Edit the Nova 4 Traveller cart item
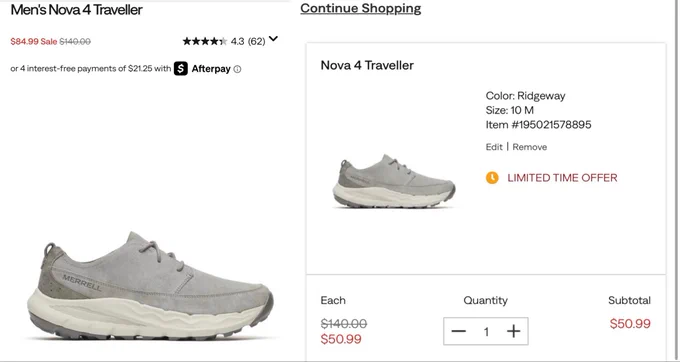This screenshot has height=362, width=680. (x=494, y=147)
